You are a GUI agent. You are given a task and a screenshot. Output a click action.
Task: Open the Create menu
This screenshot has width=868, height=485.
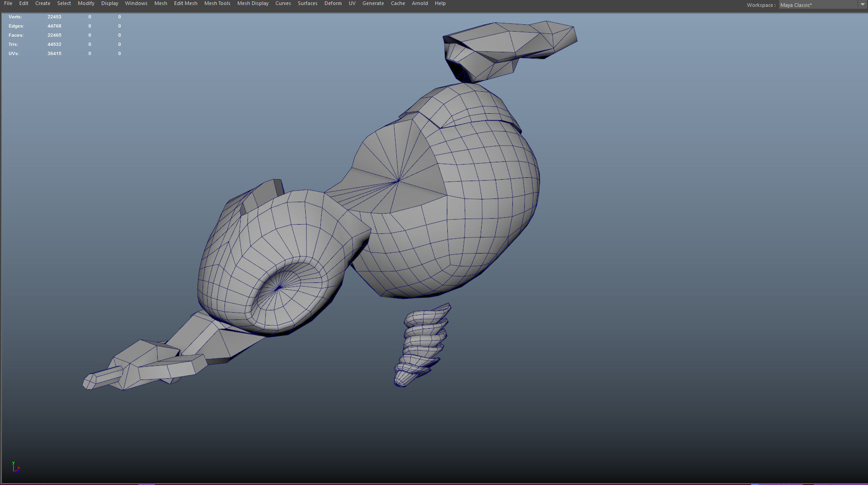tap(43, 4)
